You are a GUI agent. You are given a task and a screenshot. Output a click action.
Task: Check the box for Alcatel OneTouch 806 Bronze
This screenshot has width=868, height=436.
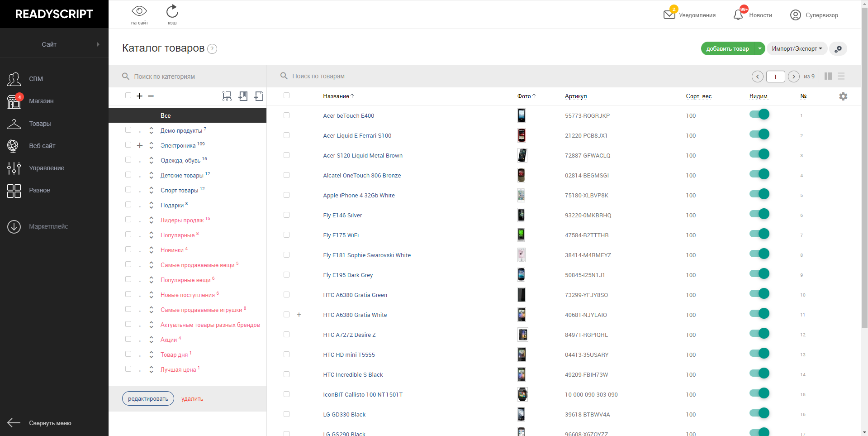tap(286, 175)
